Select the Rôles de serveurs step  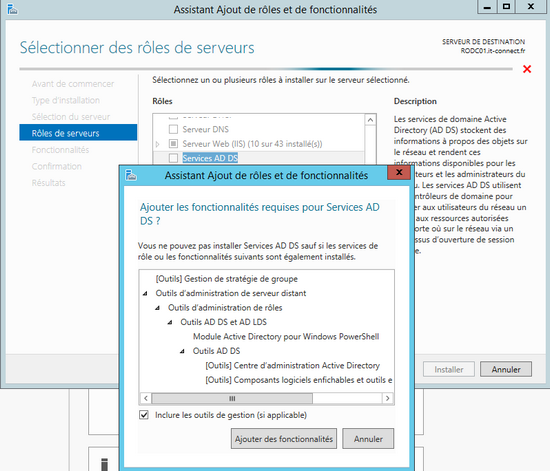[78, 132]
